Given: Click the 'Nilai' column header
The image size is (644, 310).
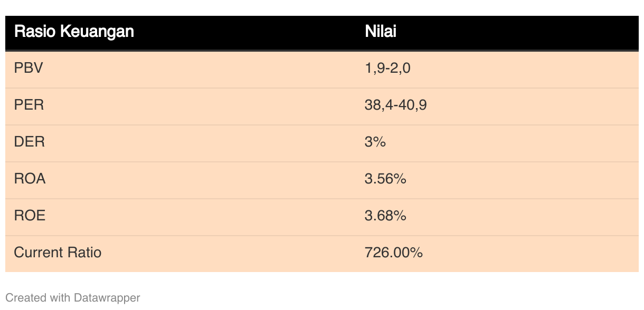Looking at the screenshot, I should pos(381,32).
